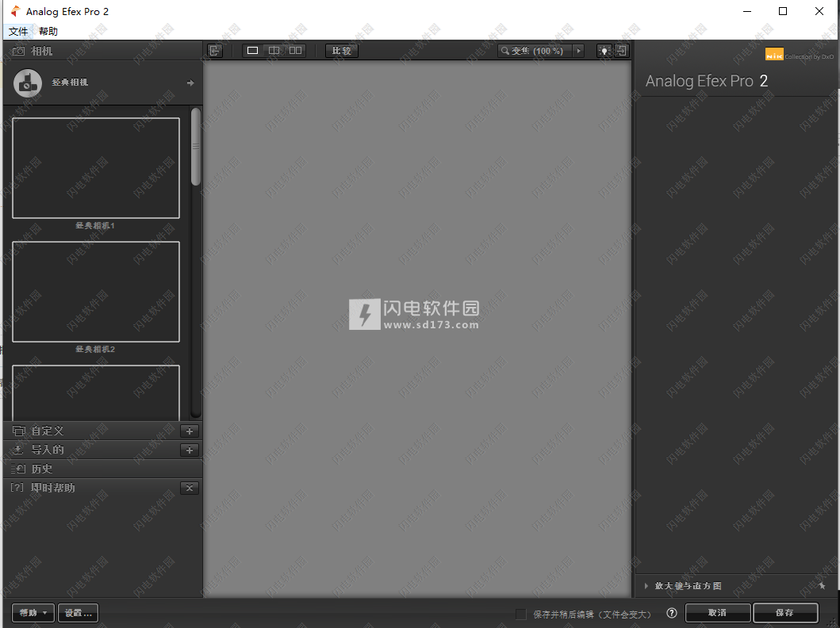
Task: Click the 即时帮助 instant help header
Action: tap(52, 488)
